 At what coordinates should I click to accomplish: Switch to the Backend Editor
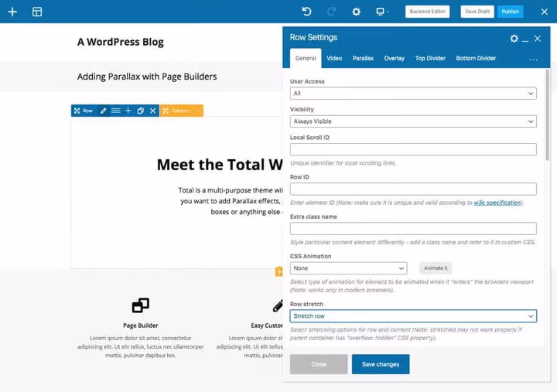(x=427, y=12)
